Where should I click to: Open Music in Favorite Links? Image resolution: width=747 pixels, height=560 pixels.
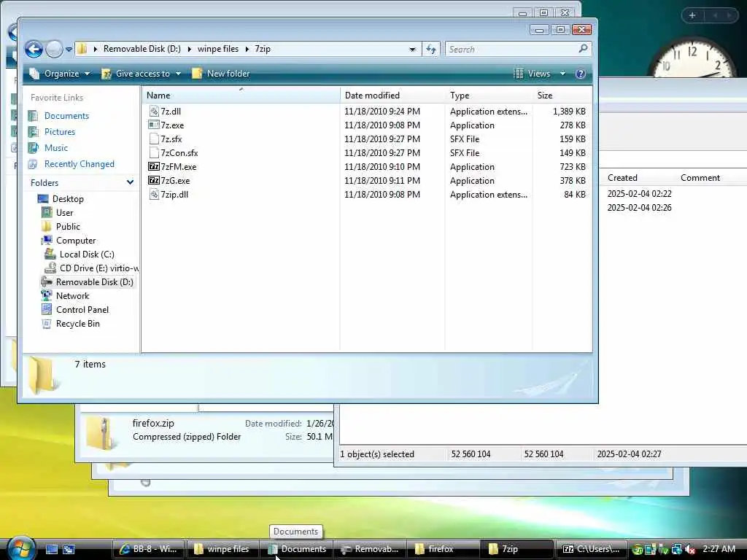coord(56,148)
